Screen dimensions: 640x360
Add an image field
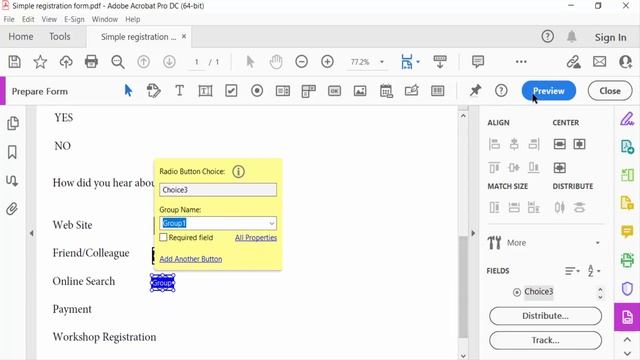click(360, 91)
